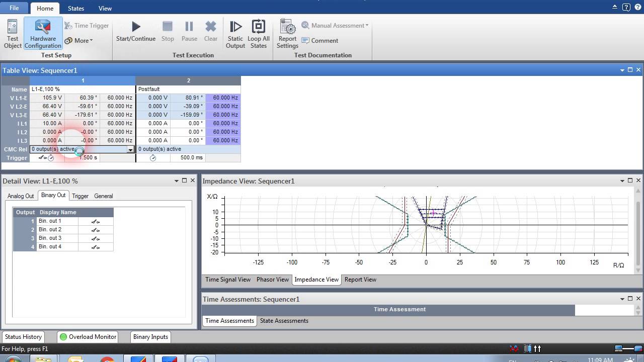
Task: Add a Comment to the test
Action: tap(320, 41)
